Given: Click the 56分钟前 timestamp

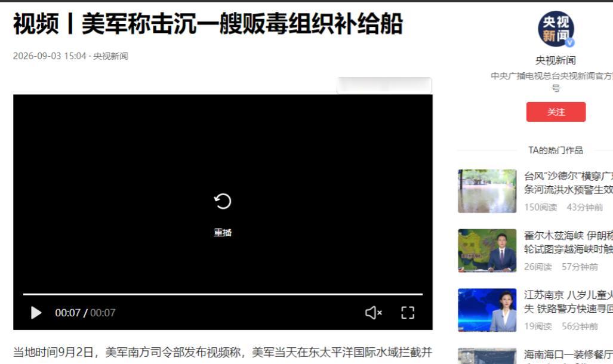Looking at the screenshot, I should click(x=580, y=326).
